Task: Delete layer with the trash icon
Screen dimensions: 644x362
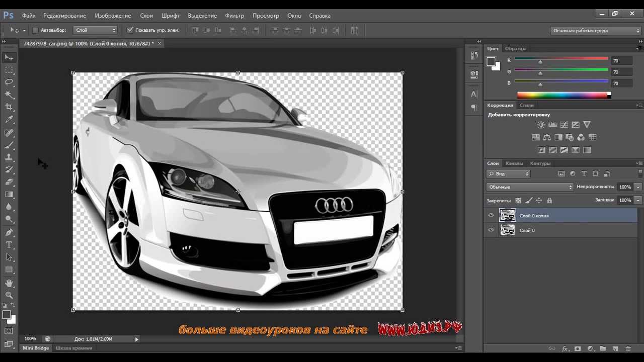Action: pyautogui.click(x=628, y=348)
